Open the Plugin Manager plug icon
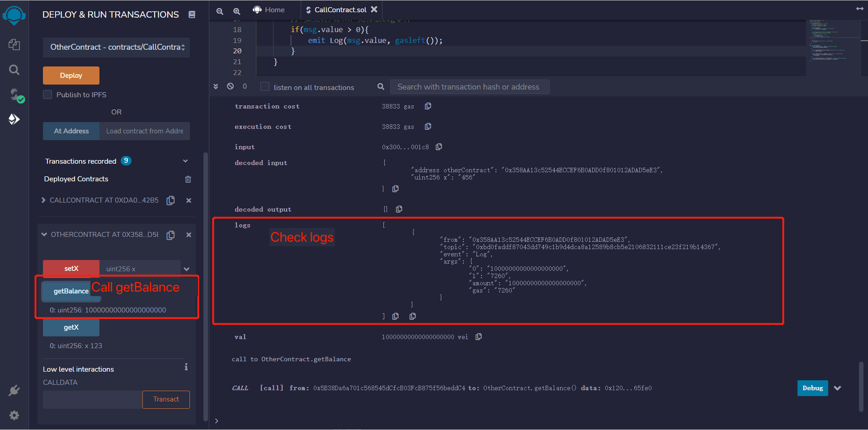 click(x=14, y=390)
